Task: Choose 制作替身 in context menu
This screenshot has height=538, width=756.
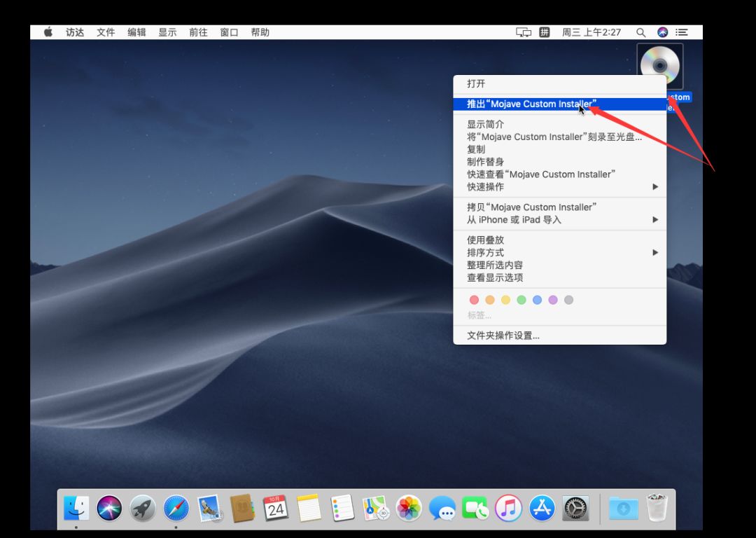Action: (x=560, y=162)
